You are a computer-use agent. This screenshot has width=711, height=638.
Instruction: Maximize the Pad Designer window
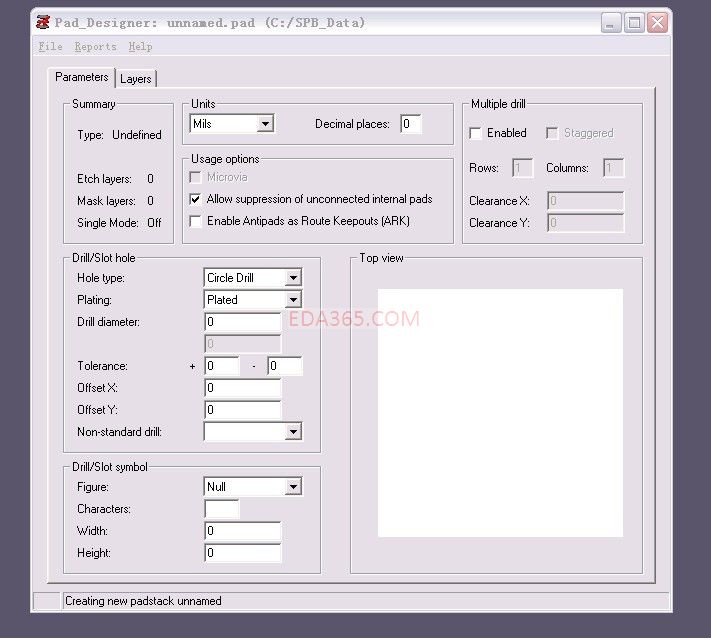(634, 23)
